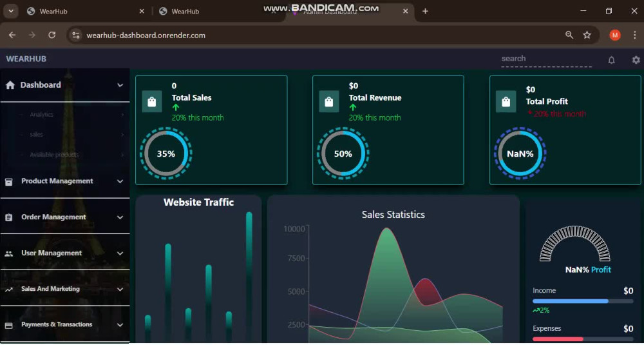
Task: Click the red Expenses progress bar
Action: (x=583, y=339)
